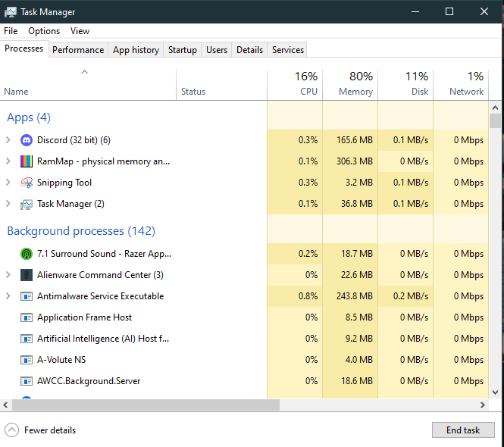
Task: Click the 18.7 MB memory value
Action: (357, 254)
